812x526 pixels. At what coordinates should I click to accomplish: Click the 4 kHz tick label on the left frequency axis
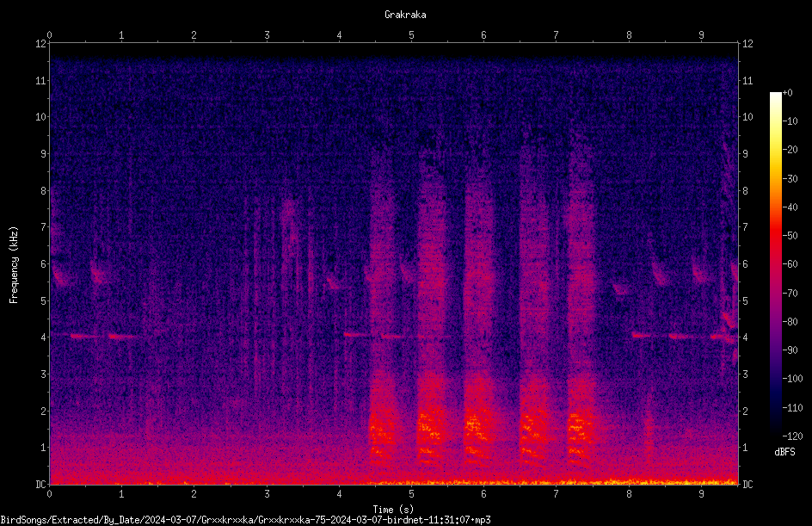(44, 337)
